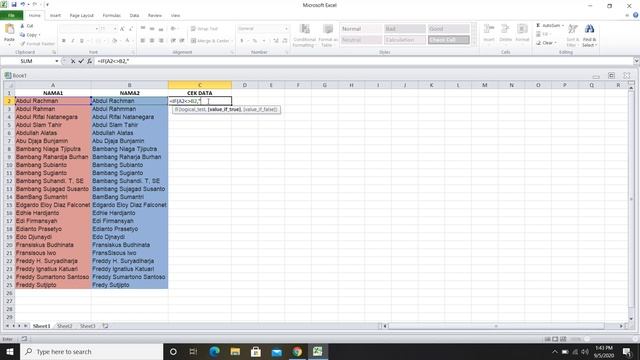Click the Increase Font Size icon
Viewport: 640px width, 360px height.
(122, 29)
